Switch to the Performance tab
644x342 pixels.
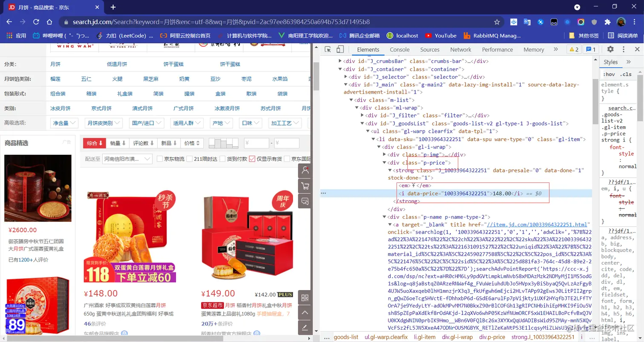pos(497,49)
